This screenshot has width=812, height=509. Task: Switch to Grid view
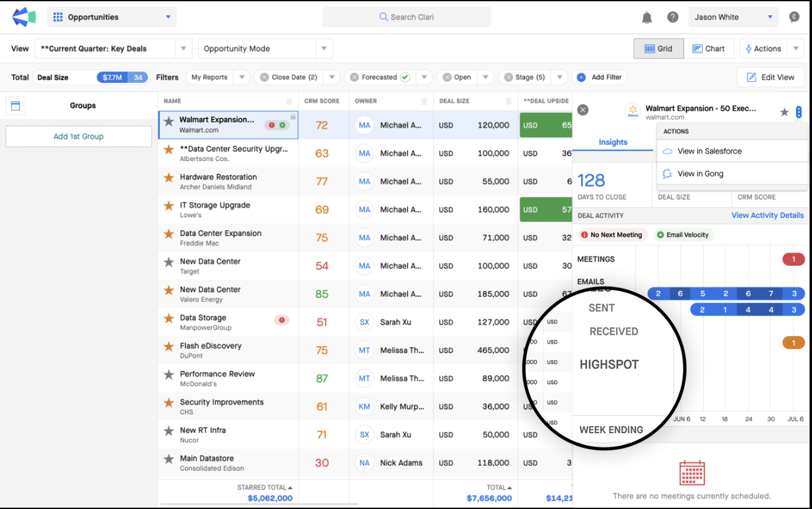(x=659, y=49)
